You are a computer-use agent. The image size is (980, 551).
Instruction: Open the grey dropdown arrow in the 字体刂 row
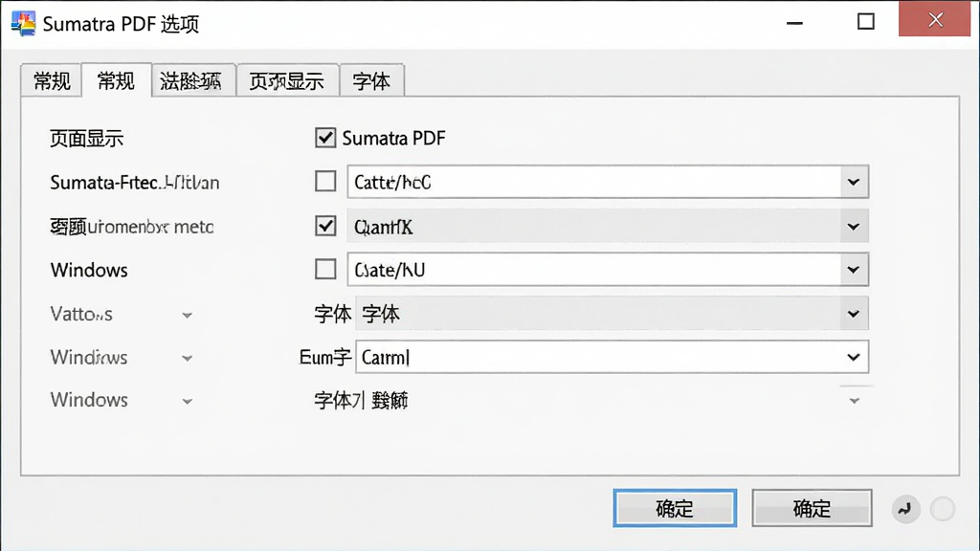tap(855, 401)
